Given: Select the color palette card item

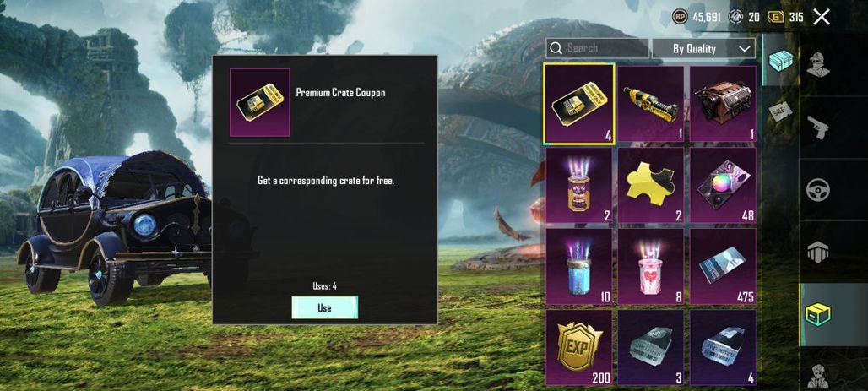Looking at the screenshot, I should (x=723, y=185).
